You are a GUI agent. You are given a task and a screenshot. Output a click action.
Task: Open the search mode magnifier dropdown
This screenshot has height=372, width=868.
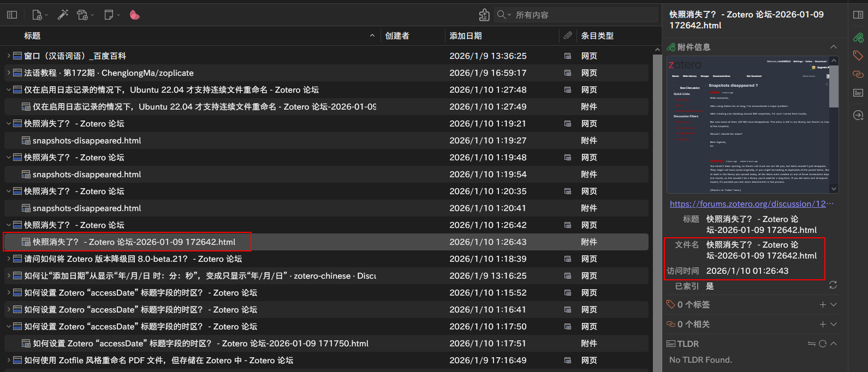pyautogui.click(x=503, y=15)
